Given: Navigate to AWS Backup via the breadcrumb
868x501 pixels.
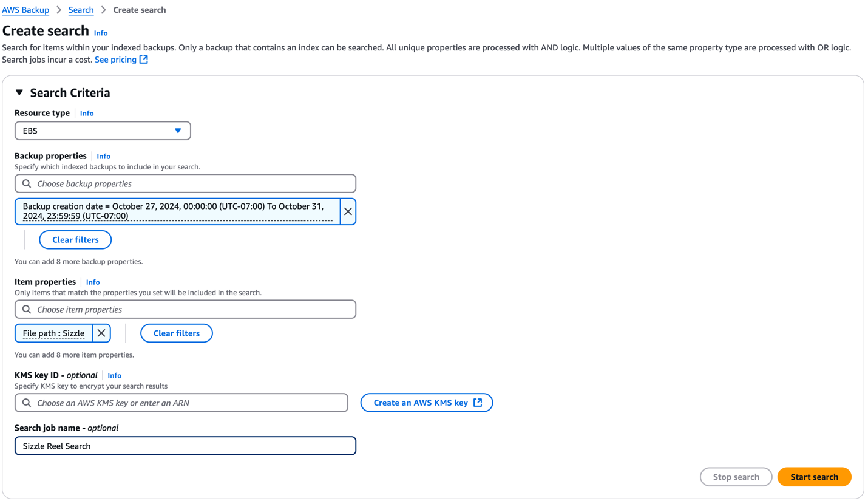Looking at the screenshot, I should point(25,9).
